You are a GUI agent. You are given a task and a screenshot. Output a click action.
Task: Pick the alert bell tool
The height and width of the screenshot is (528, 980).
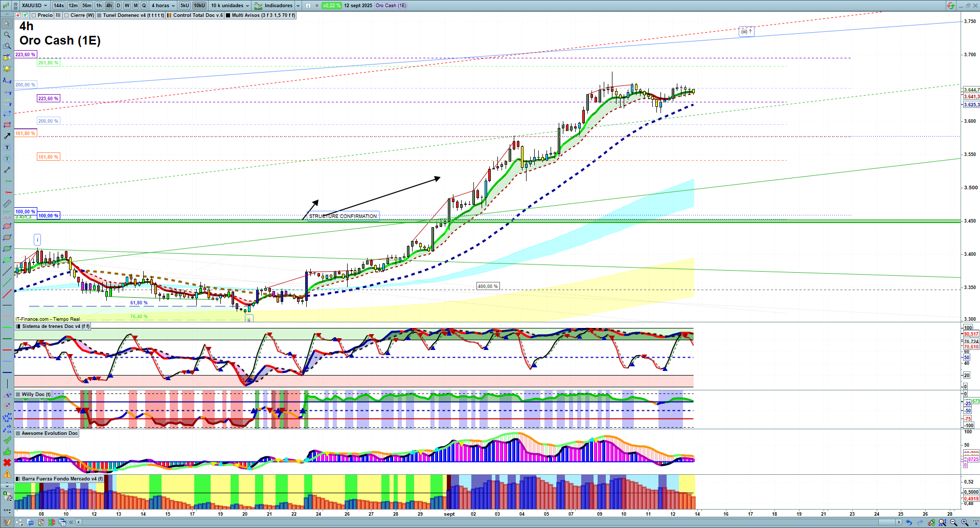(7, 69)
